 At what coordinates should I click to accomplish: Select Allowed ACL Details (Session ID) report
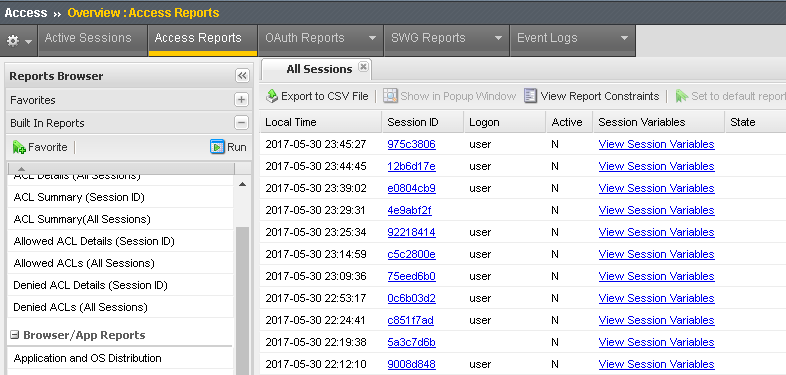(x=120, y=242)
